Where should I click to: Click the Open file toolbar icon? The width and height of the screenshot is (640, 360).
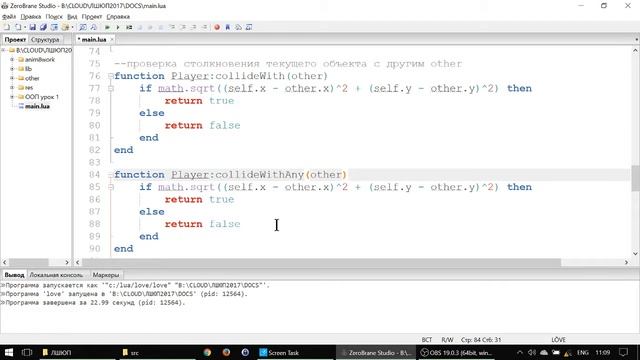18,27
